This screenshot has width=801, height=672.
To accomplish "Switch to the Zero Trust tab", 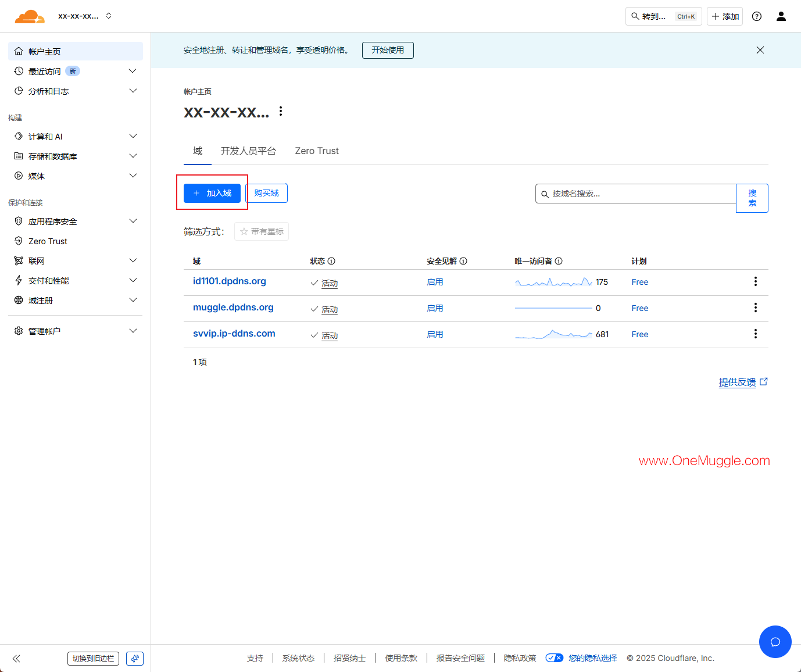I will pyautogui.click(x=317, y=151).
